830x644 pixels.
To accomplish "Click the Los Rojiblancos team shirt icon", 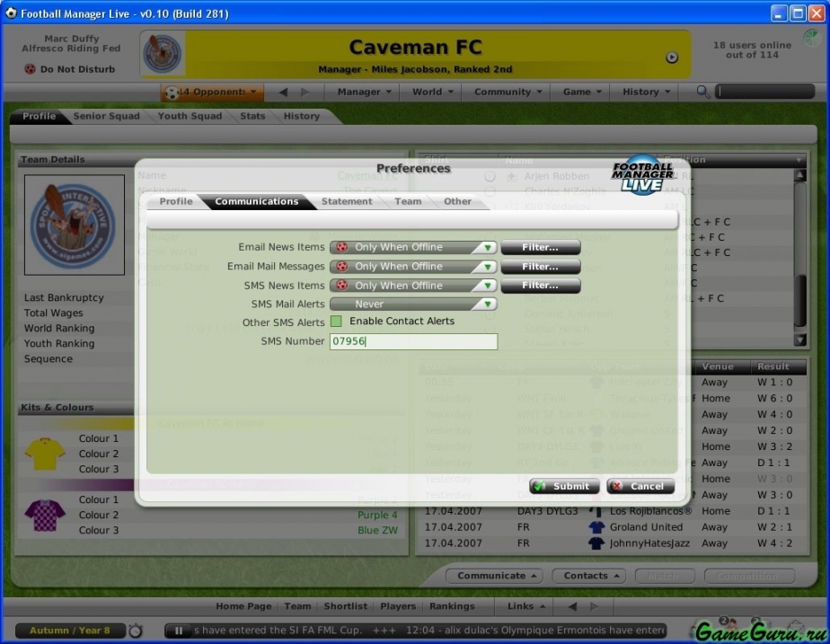I will point(596,511).
